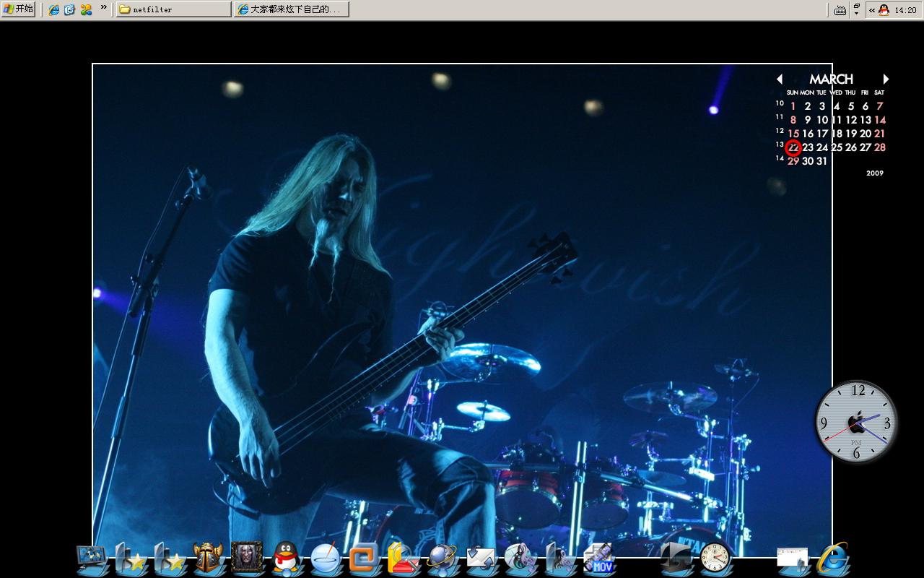The width and height of the screenshot is (924, 578).
Task: Launch the Warcraft helmet icon in the dock
Action: tap(208, 558)
